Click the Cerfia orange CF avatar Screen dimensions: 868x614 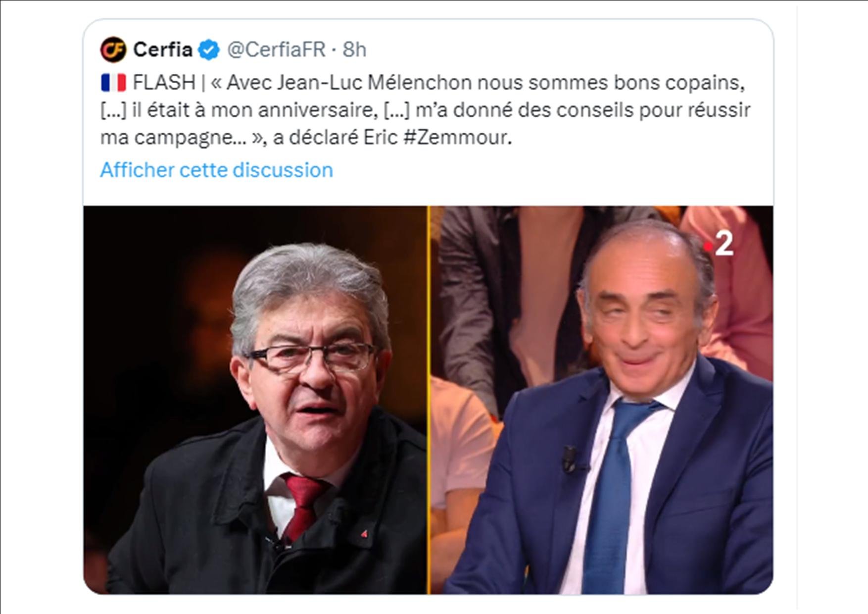(x=113, y=50)
